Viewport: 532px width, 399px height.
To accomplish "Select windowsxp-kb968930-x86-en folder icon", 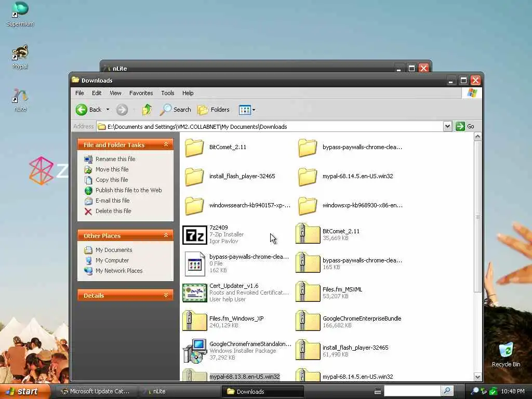I will click(308, 206).
